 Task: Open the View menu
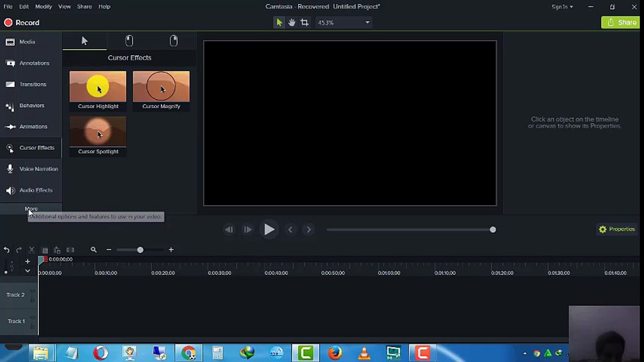pos(64,7)
